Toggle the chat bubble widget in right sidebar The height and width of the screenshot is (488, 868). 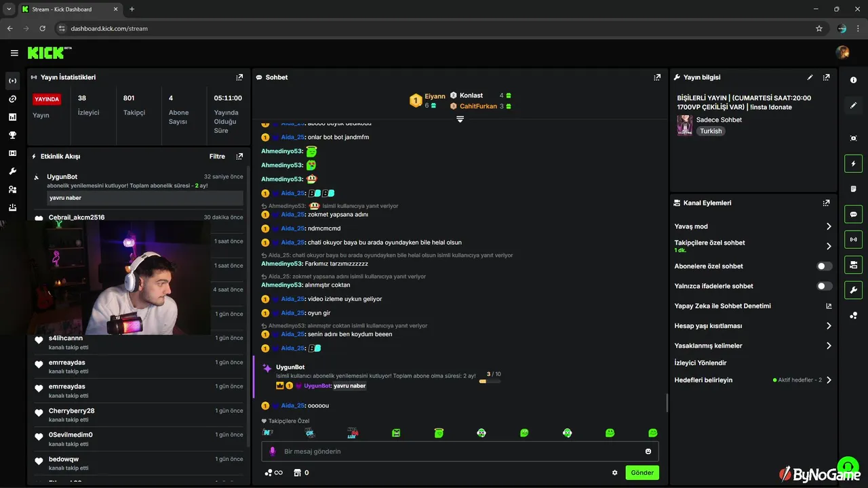853,214
